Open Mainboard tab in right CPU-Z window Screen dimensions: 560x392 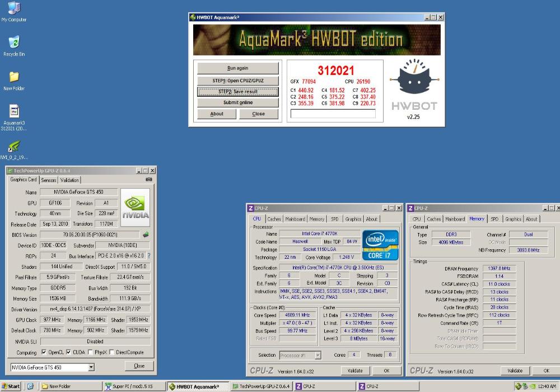click(x=455, y=219)
